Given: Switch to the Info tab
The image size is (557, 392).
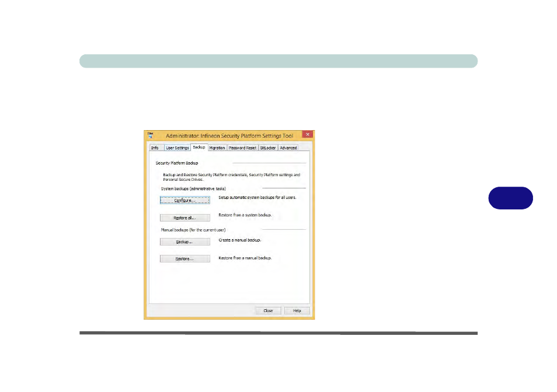Looking at the screenshot, I should [155, 148].
